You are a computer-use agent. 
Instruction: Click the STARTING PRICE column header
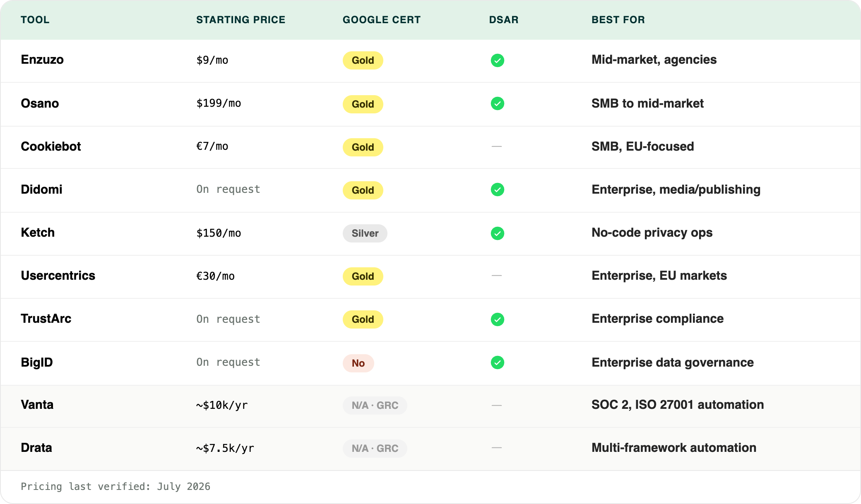[x=241, y=20]
